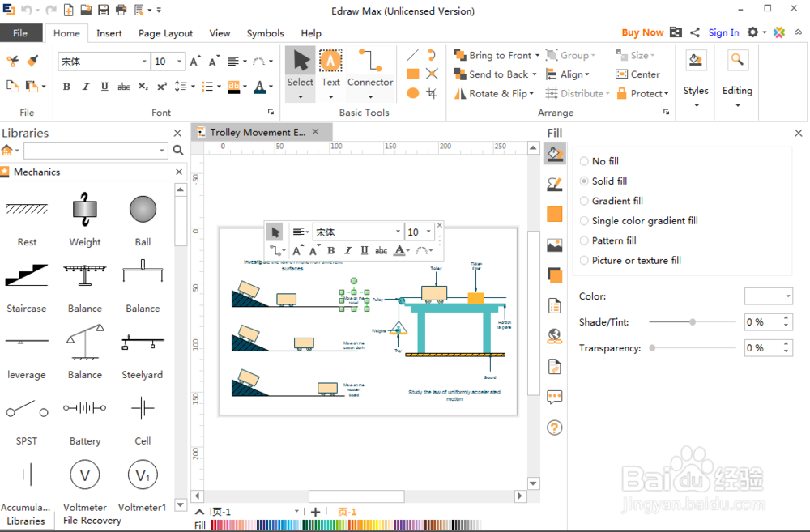The height and width of the screenshot is (532, 810).
Task: Select the Weight shape in Mechanics library
Action: (85, 219)
